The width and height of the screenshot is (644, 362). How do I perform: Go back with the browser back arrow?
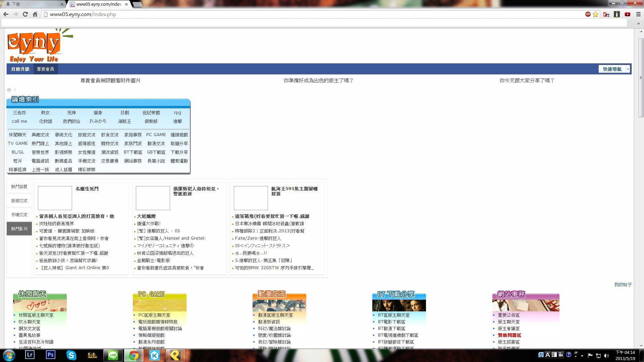(6, 14)
